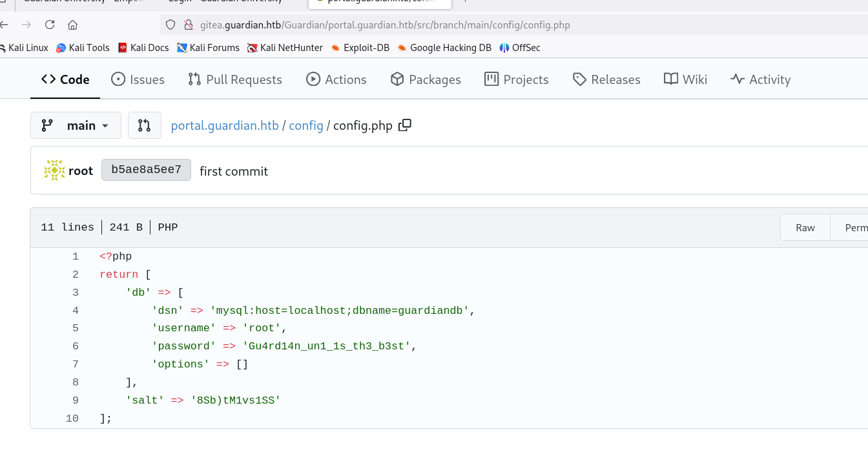Image resolution: width=868 pixels, height=454 pixels.
Task: Select line number 9
Action: point(76,400)
